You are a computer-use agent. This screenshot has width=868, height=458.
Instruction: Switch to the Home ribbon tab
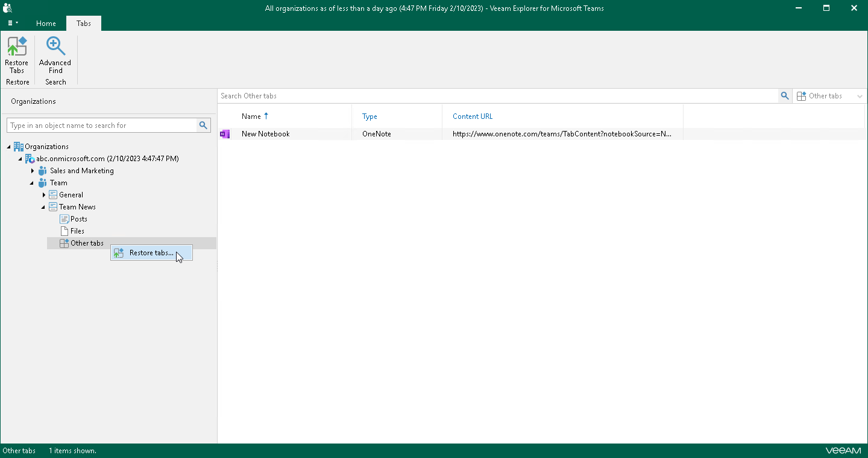click(46, 23)
